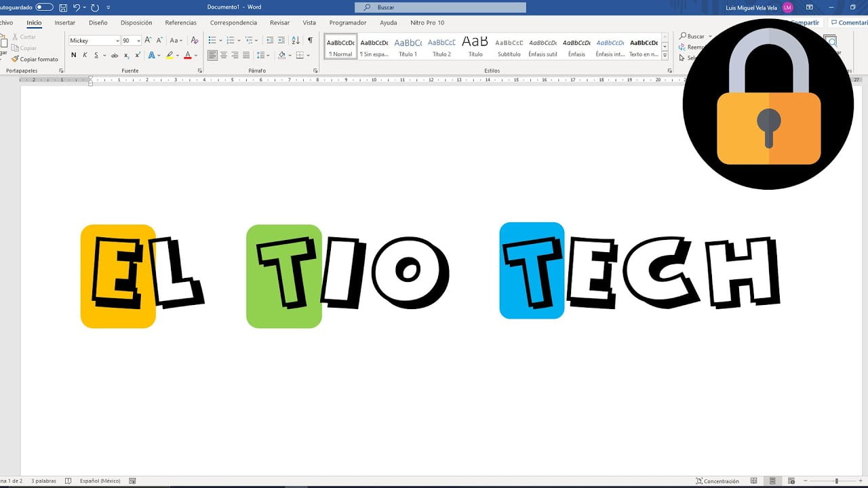The image size is (868, 488).
Task: Increase font size with the grow icon
Action: [148, 41]
